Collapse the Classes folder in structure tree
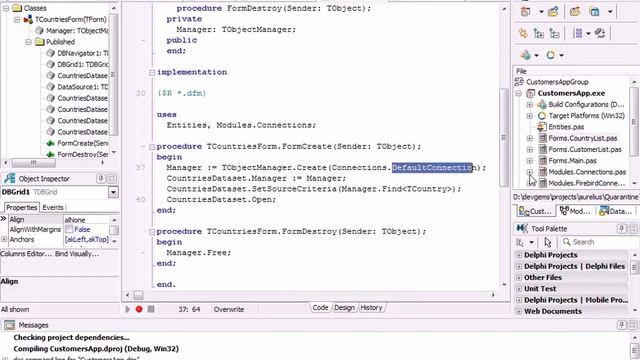 [x=6, y=8]
